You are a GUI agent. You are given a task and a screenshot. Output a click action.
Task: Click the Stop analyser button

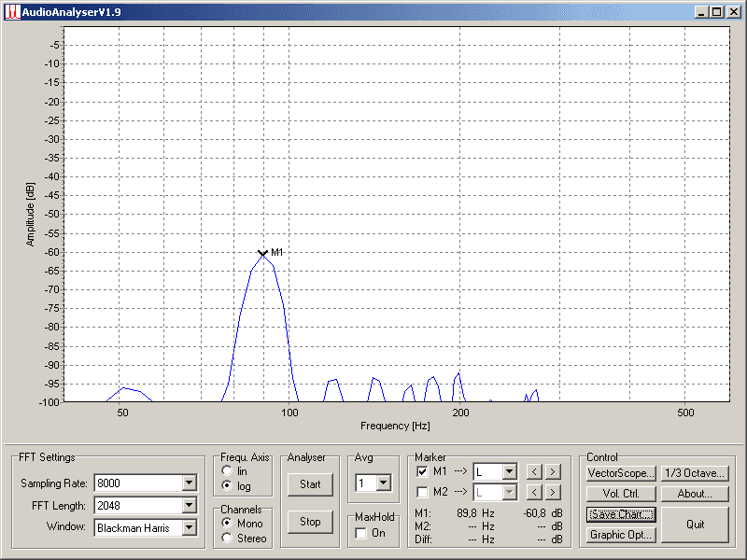pos(310,522)
